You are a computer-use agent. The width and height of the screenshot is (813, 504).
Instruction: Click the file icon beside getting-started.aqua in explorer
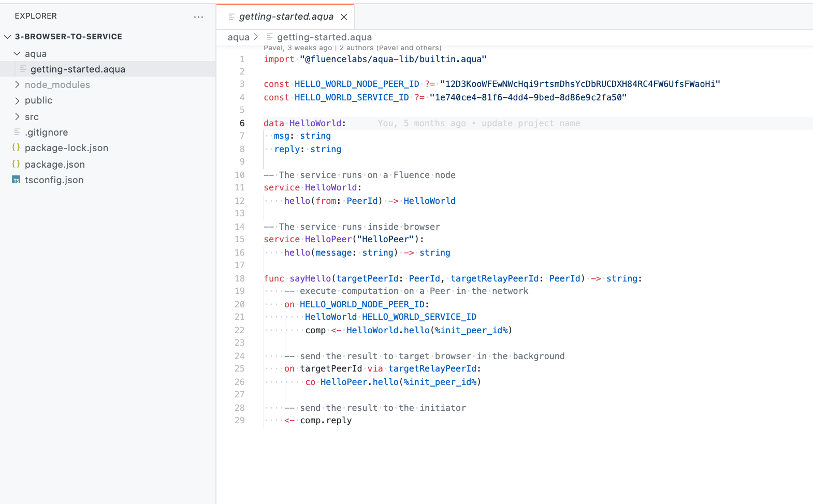(x=23, y=68)
